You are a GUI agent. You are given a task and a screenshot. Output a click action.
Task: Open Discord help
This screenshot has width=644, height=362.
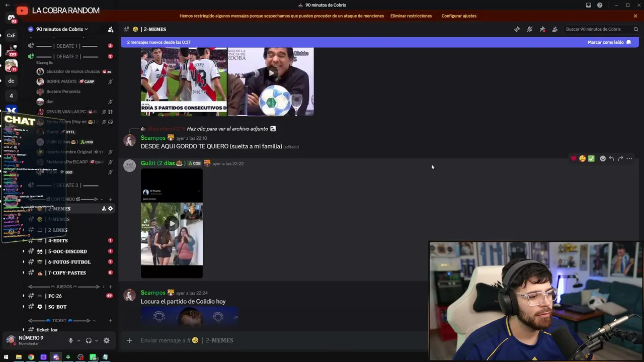[x=600, y=5]
